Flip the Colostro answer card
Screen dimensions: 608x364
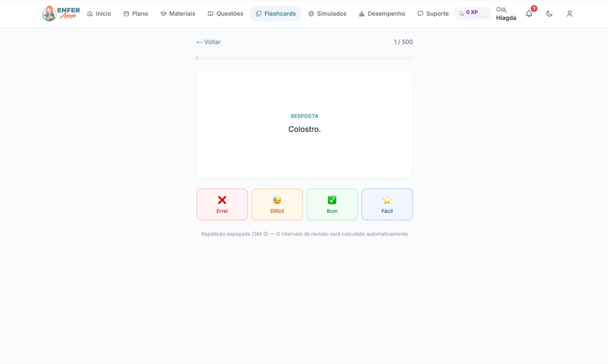tap(304, 124)
